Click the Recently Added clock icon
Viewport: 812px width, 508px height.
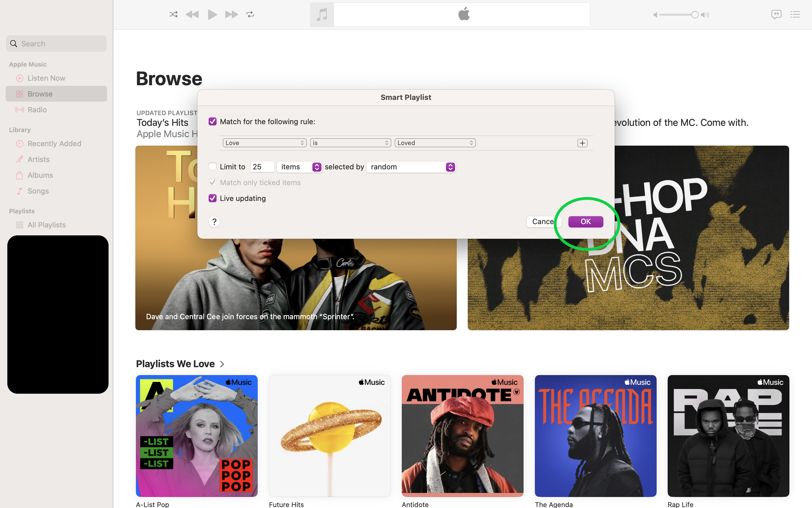pyautogui.click(x=20, y=143)
